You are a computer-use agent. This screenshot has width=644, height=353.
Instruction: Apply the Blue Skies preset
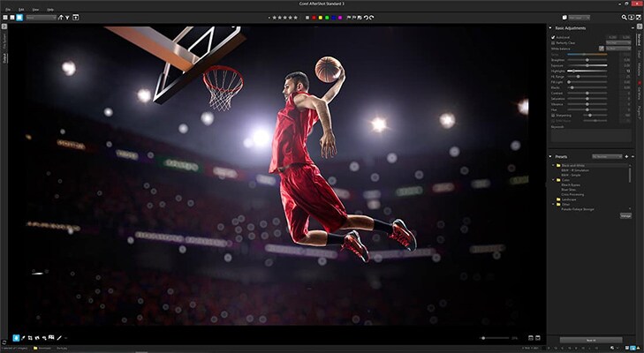coord(569,190)
